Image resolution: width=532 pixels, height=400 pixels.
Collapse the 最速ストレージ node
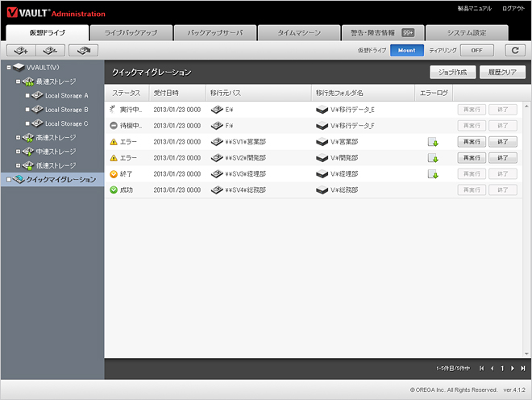click(18, 81)
